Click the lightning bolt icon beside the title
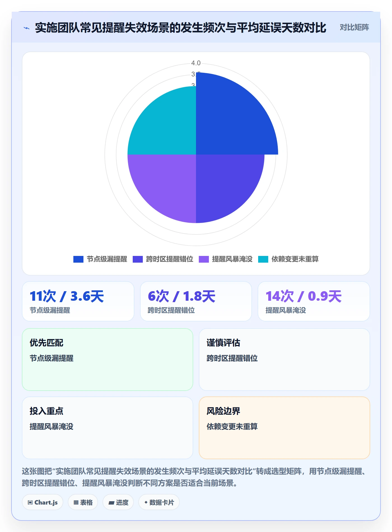Viewport: 392px width, 532px height. point(27,28)
